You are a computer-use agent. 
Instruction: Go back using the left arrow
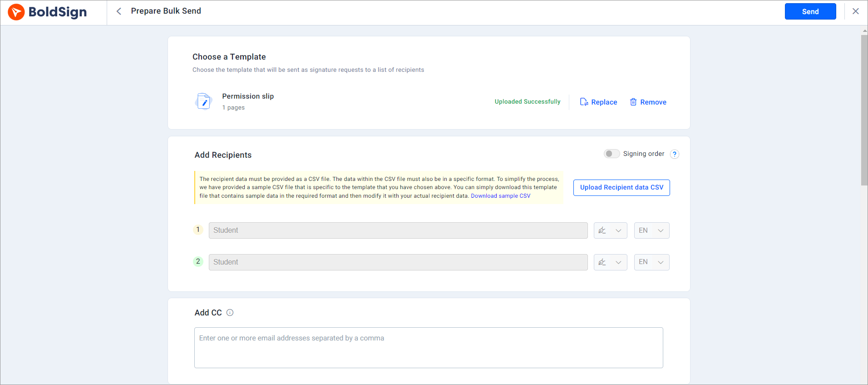click(x=119, y=11)
